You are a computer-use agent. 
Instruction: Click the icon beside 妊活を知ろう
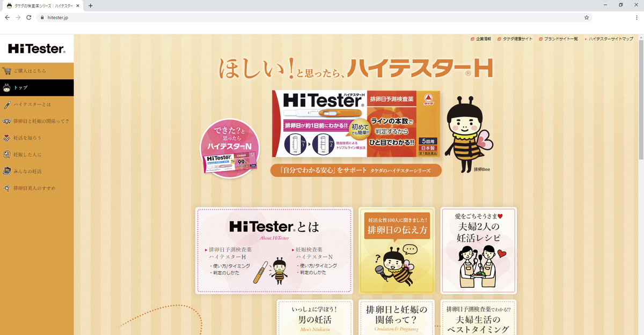tap(7, 138)
